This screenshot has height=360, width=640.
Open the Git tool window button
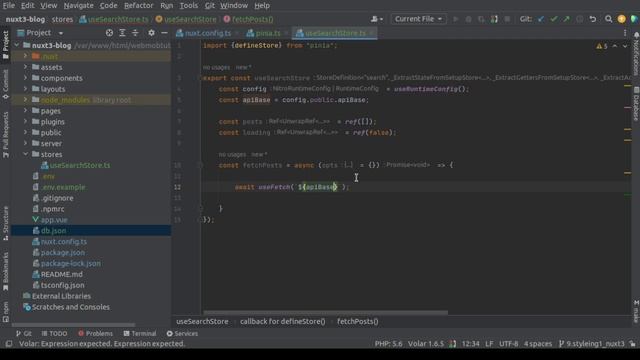24,333
